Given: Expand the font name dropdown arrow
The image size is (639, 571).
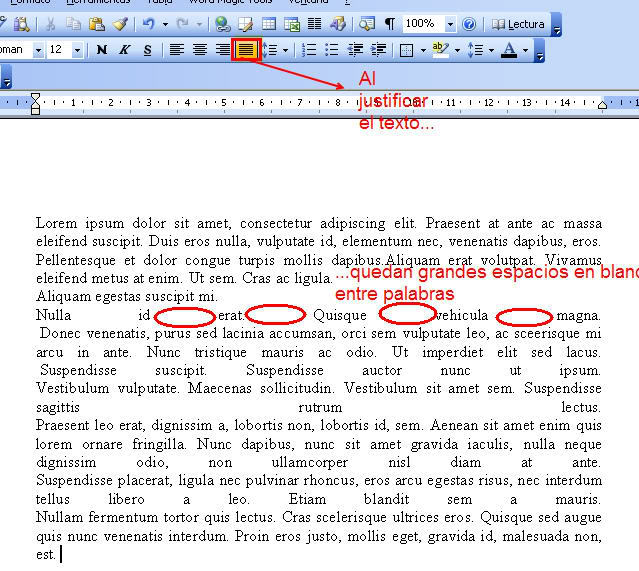Looking at the screenshot, I should point(38,49).
